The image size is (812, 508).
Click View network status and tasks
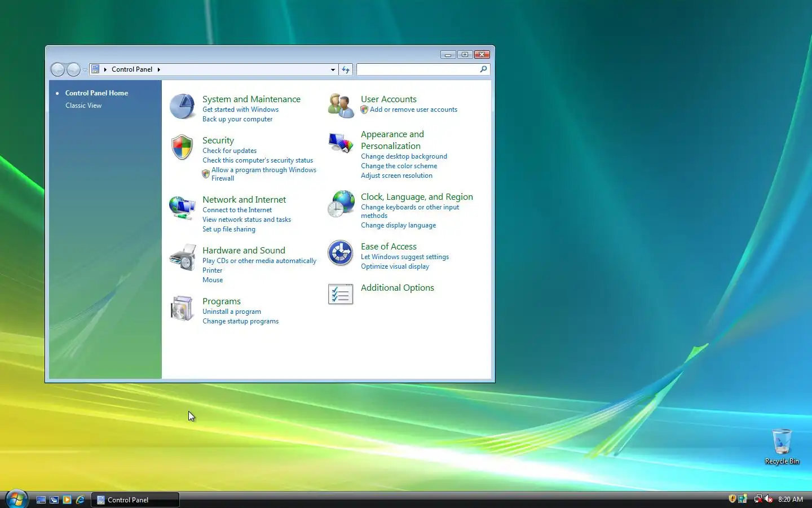click(x=246, y=220)
